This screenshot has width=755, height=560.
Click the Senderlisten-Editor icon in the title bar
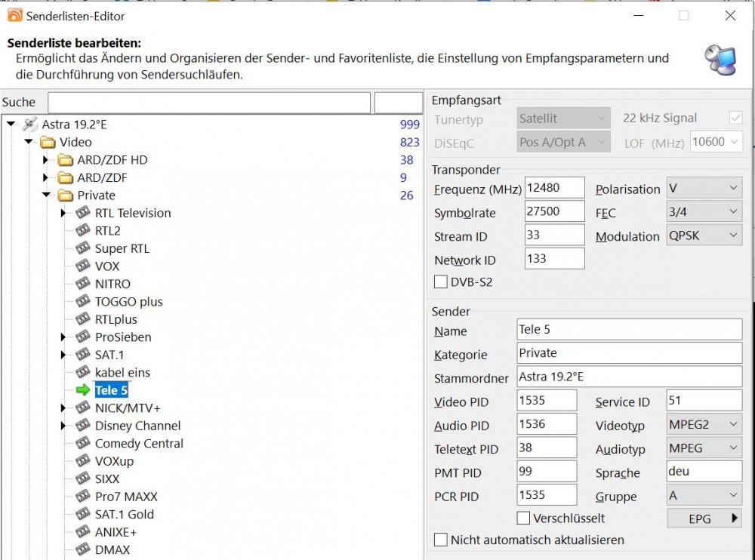14,14
